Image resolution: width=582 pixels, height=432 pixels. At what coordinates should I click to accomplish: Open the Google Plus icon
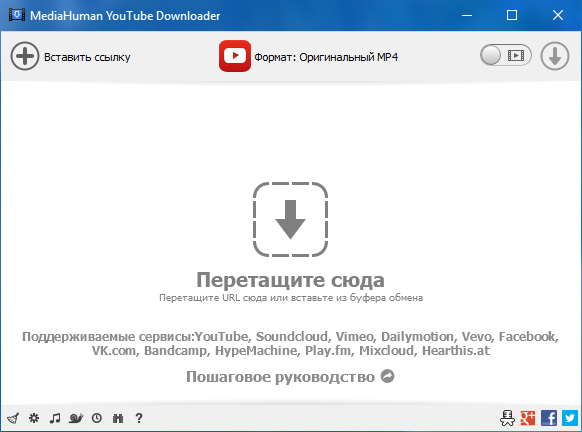(x=528, y=418)
